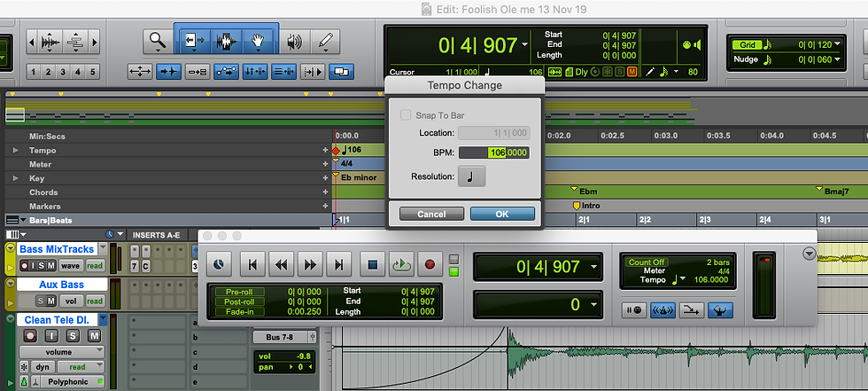Toggle Grid mode button
Viewport: 868px width, 391px height.
(747, 45)
